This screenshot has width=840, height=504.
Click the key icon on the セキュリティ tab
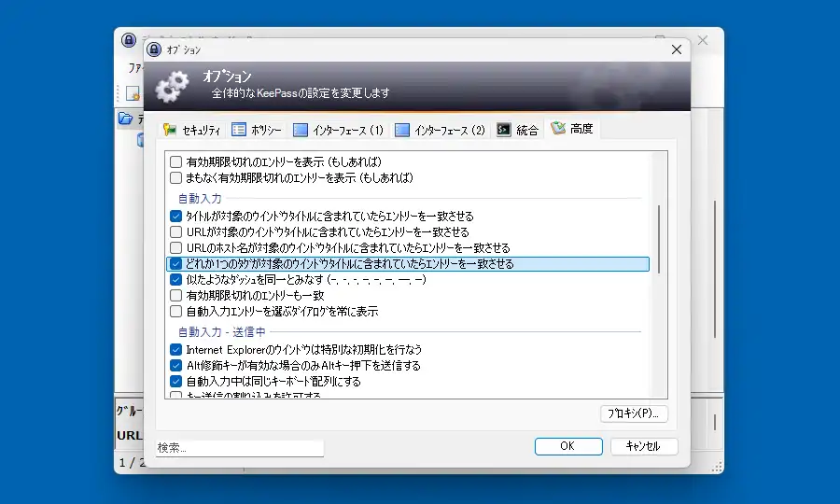170,130
